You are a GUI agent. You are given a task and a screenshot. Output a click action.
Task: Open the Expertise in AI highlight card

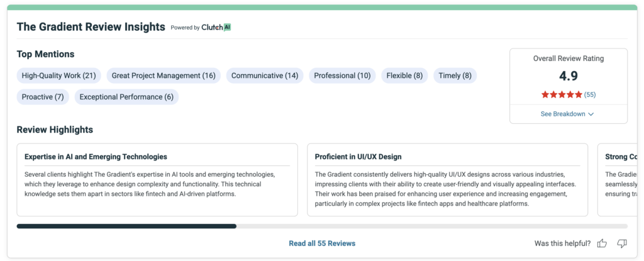click(x=157, y=180)
